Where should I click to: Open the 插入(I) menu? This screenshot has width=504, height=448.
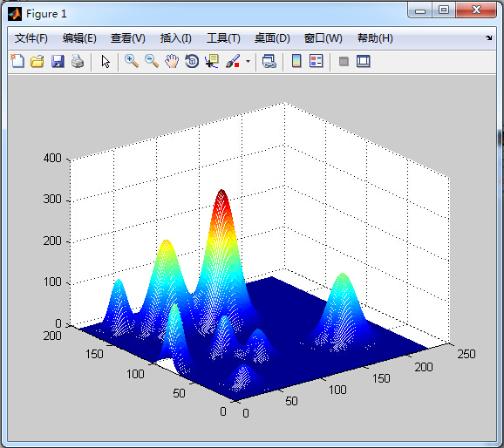tap(176, 38)
